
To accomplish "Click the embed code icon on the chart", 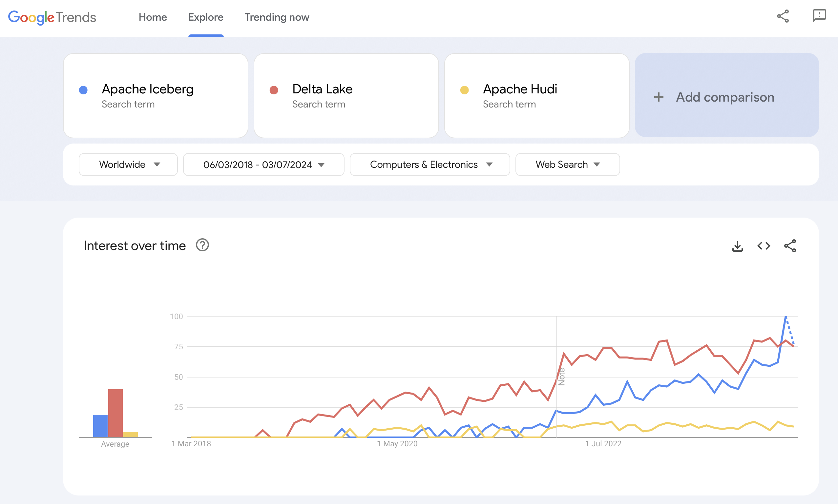I will pyautogui.click(x=764, y=246).
